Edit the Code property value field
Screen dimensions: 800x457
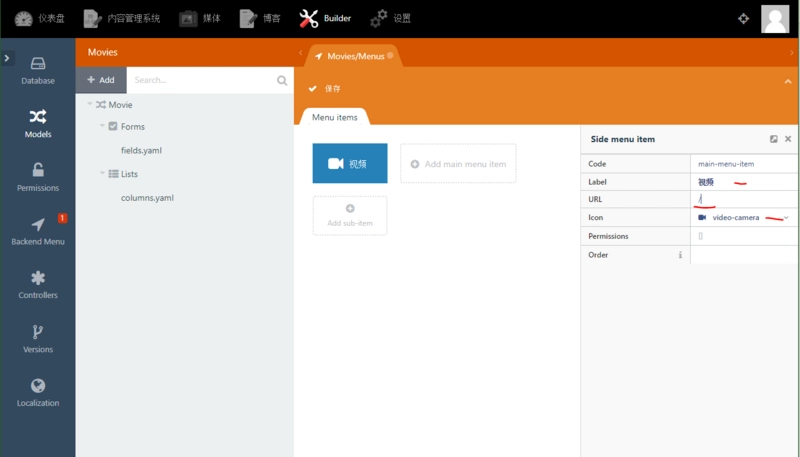tap(744, 164)
